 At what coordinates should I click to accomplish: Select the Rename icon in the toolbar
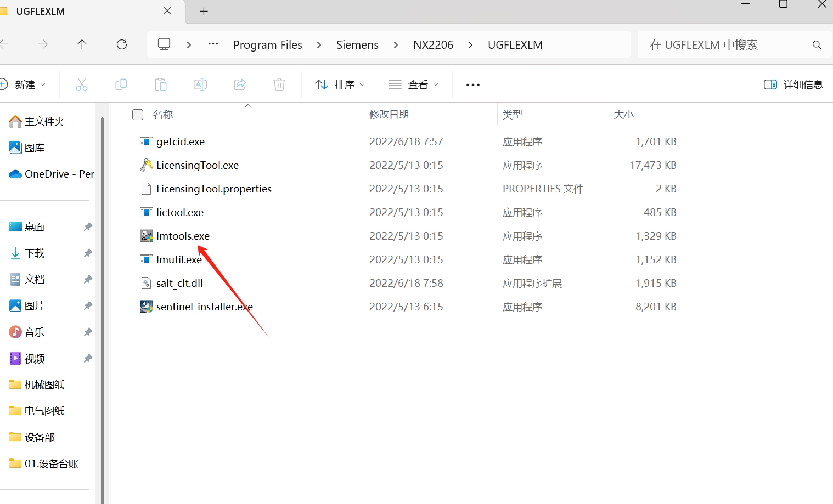200,84
